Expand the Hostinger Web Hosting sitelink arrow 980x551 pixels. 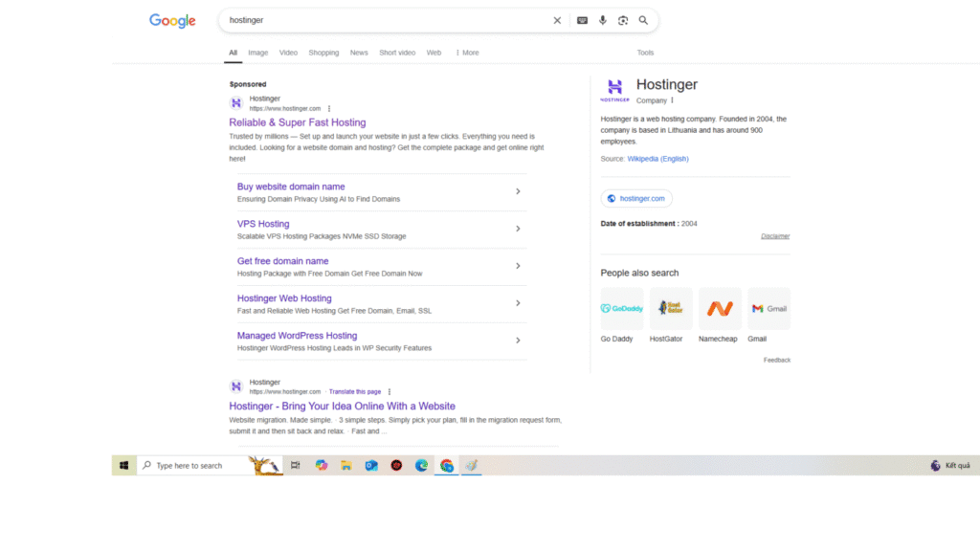pyautogui.click(x=518, y=303)
